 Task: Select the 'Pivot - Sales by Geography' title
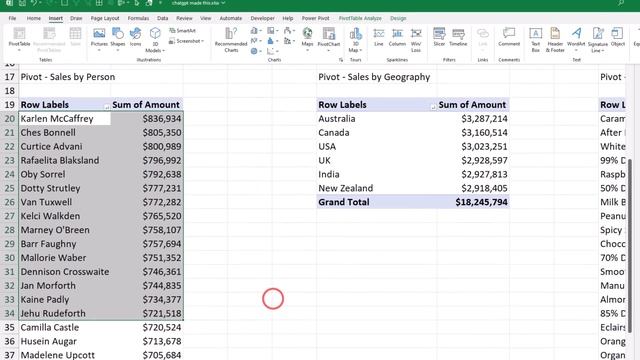pyautogui.click(x=374, y=77)
